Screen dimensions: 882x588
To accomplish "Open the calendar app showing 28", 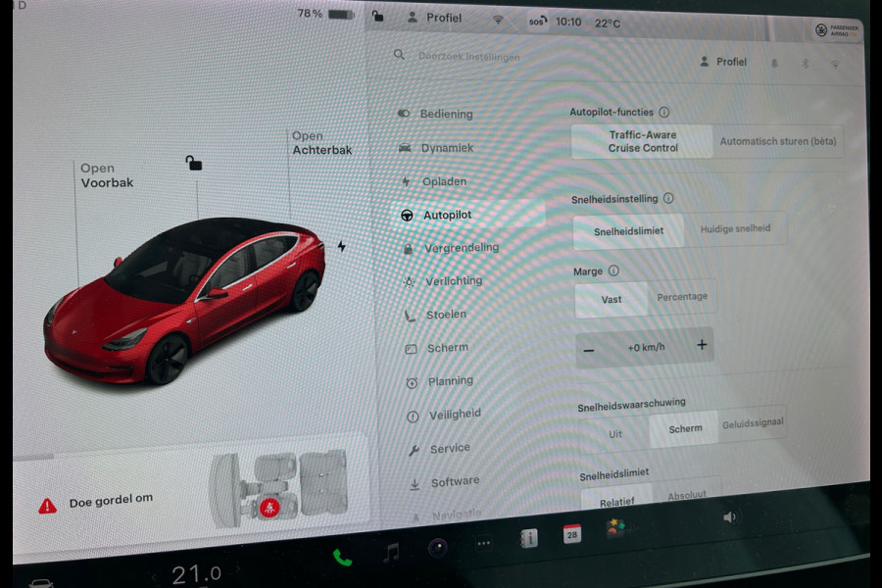I will (572, 534).
